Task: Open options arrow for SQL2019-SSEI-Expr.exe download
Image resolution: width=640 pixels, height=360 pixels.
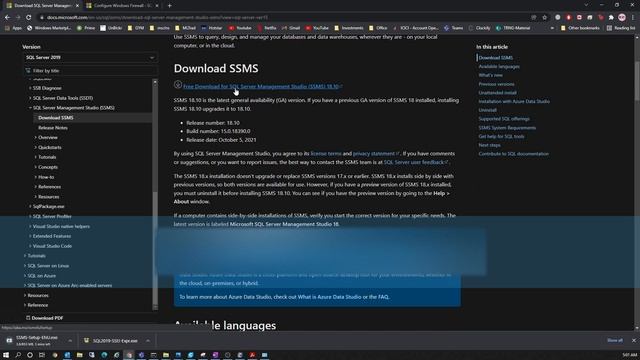Action: point(148,341)
